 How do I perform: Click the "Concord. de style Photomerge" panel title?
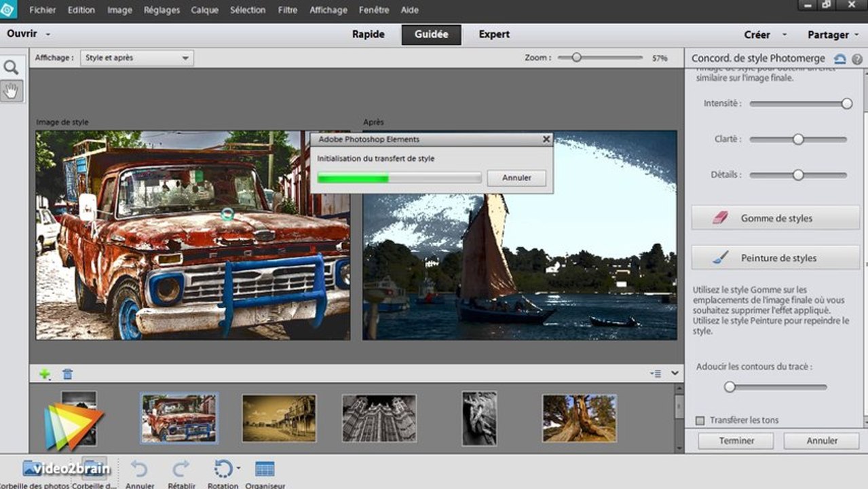pyautogui.click(x=758, y=58)
